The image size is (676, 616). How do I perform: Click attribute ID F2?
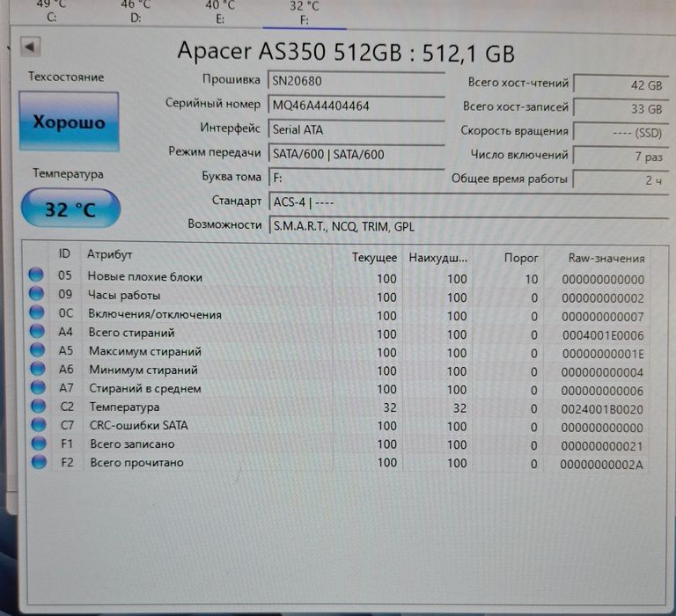pyautogui.click(x=67, y=462)
